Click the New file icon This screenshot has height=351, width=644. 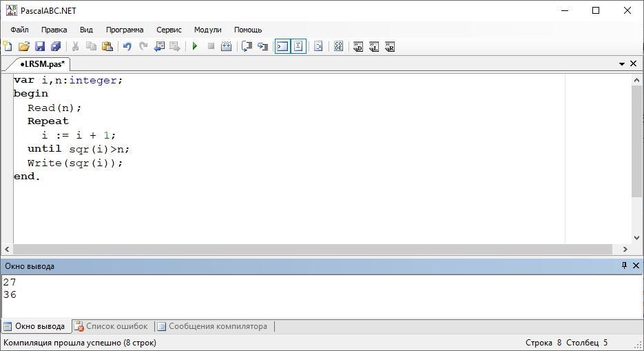8,46
